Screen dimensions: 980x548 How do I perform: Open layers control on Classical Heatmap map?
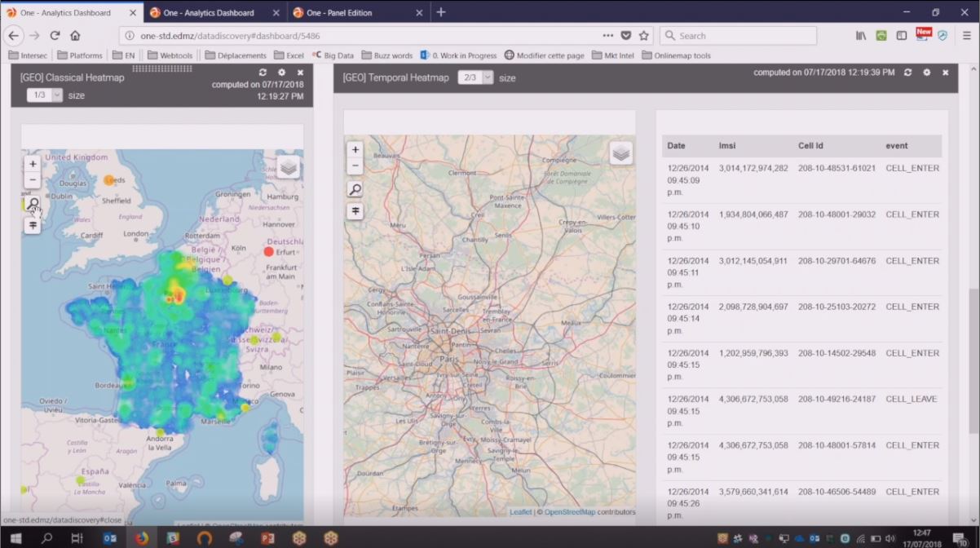pos(288,167)
